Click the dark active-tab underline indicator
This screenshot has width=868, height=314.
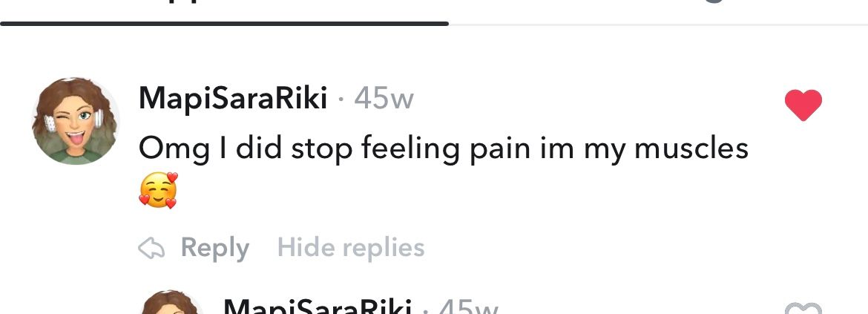pos(224,24)
